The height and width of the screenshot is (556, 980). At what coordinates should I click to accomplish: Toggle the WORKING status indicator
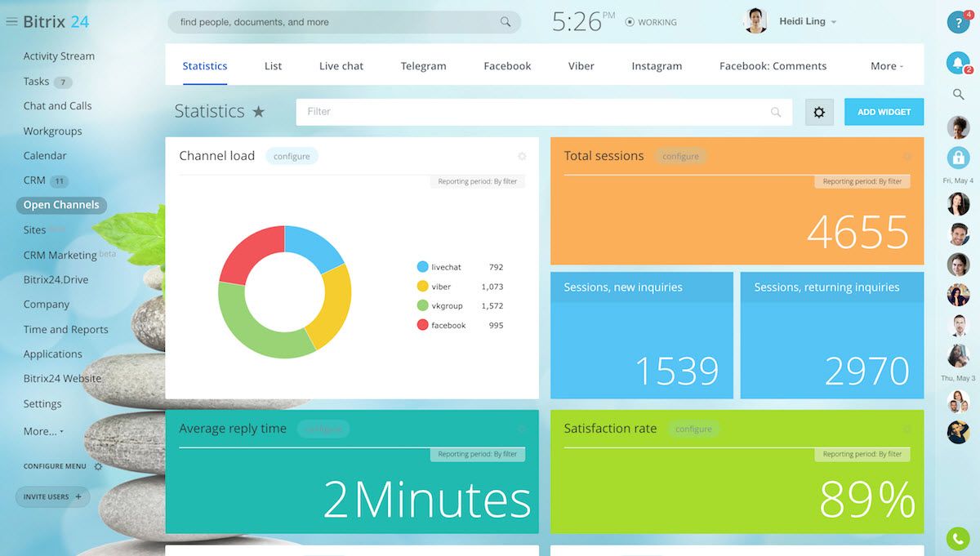tap(651, 22)
